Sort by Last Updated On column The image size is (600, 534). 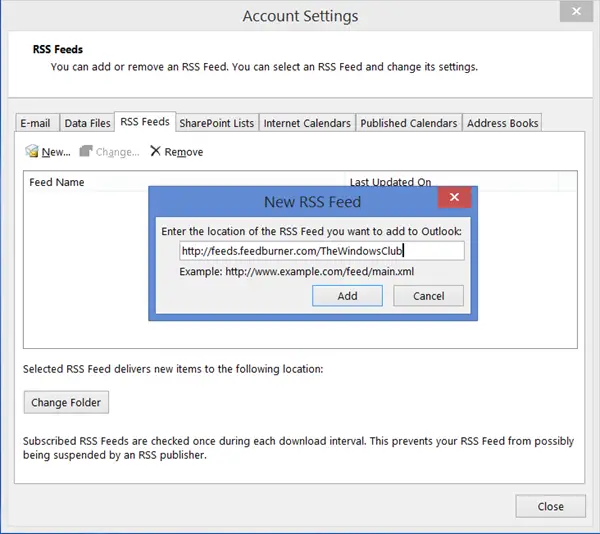(x=390, y=182)
